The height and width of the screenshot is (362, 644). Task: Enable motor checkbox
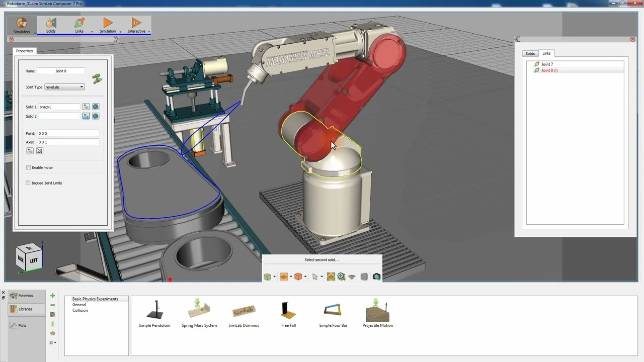pyautogui.click(x=28, y=167)
